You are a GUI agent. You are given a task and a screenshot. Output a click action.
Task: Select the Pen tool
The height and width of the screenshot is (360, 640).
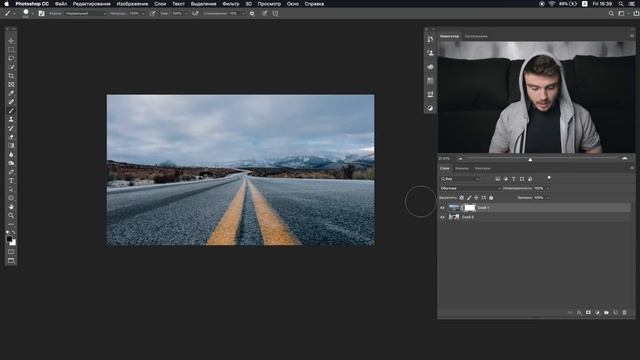click(11, 172)
